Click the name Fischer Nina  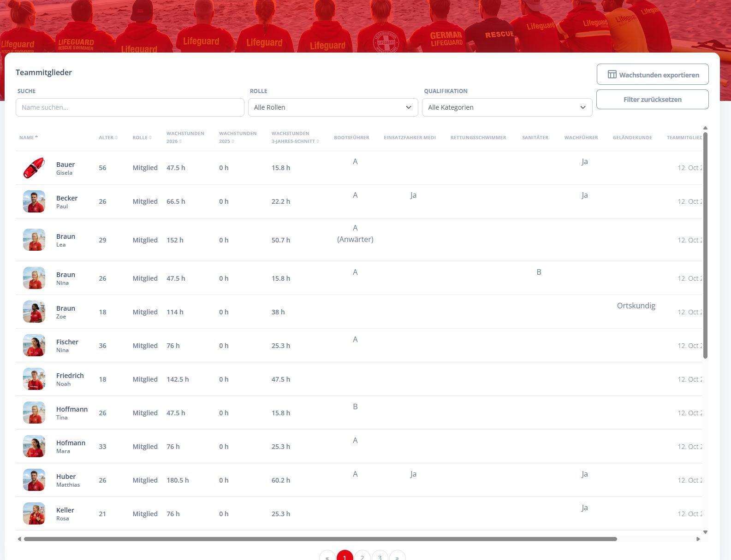pos(67,346)
